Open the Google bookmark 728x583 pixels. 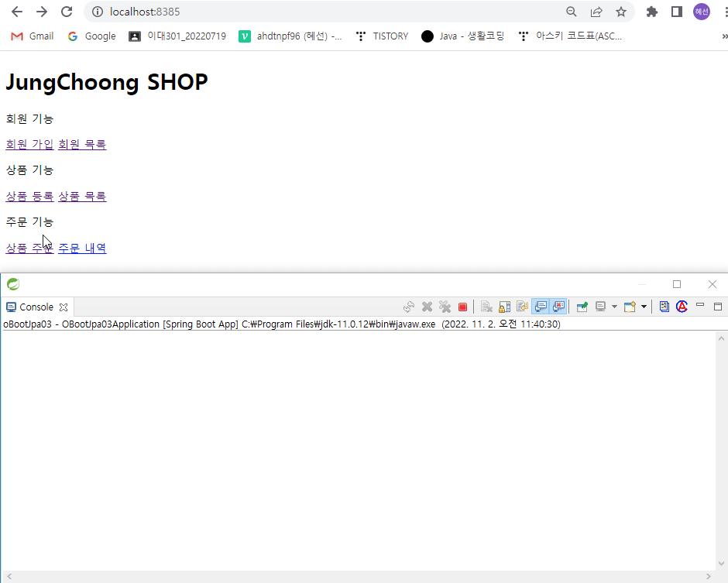92,36
